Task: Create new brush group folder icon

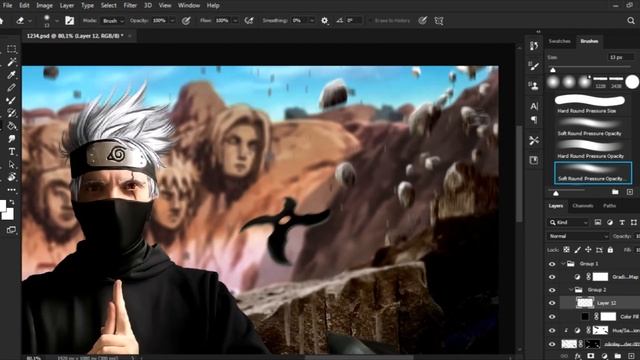Action: 616,192
